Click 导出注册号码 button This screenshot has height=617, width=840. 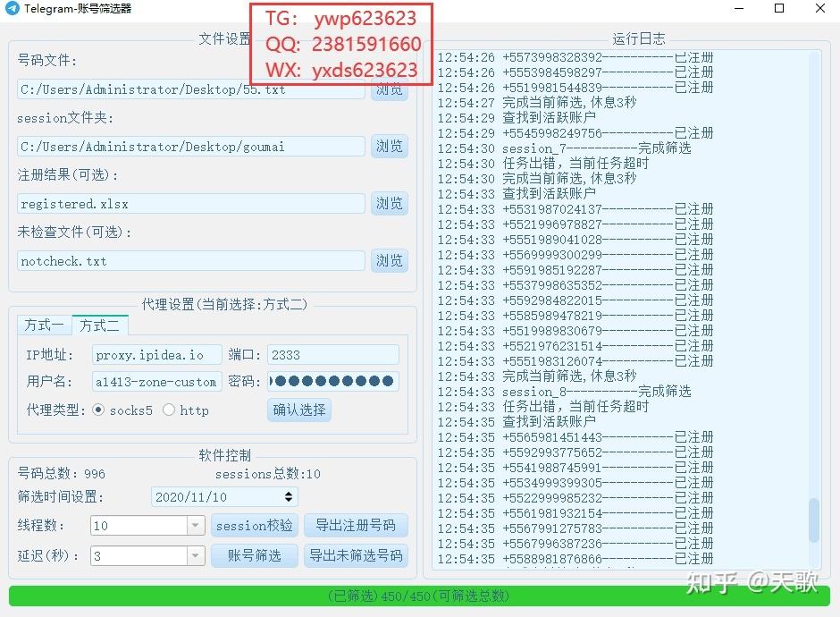pyautogui.click(x=356, y=525)
